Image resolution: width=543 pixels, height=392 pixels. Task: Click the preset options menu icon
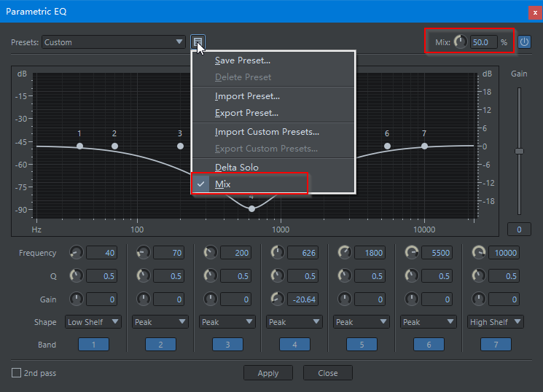[198, 42]
